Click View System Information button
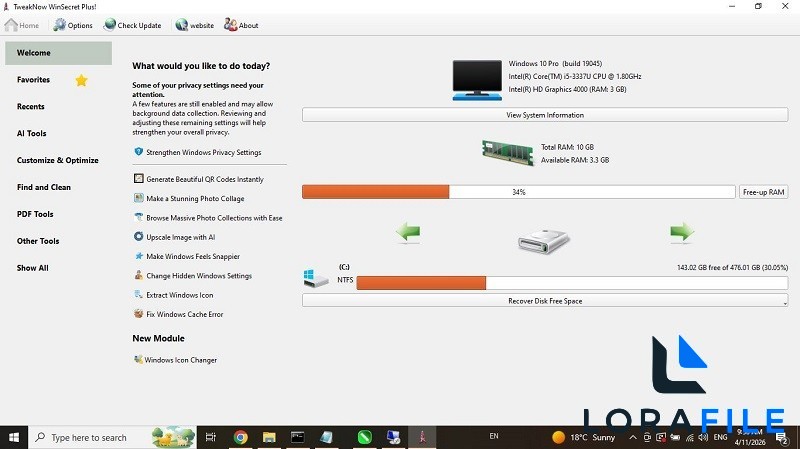 [545, 115]
